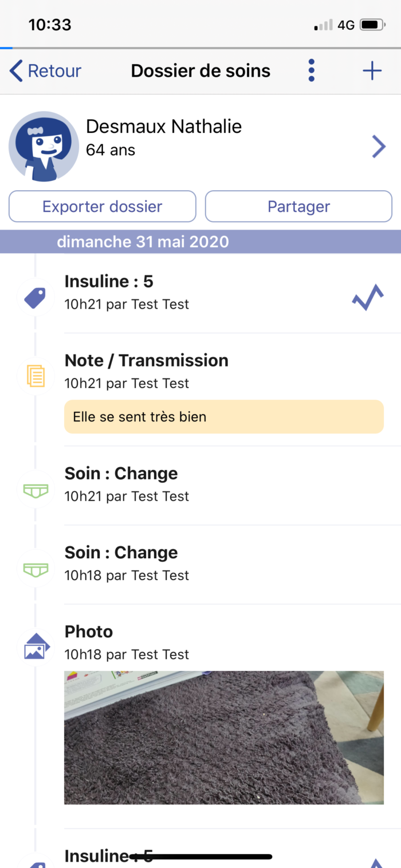Tap the note text 'Elle se sent très bien'

[x=140, y=417]
